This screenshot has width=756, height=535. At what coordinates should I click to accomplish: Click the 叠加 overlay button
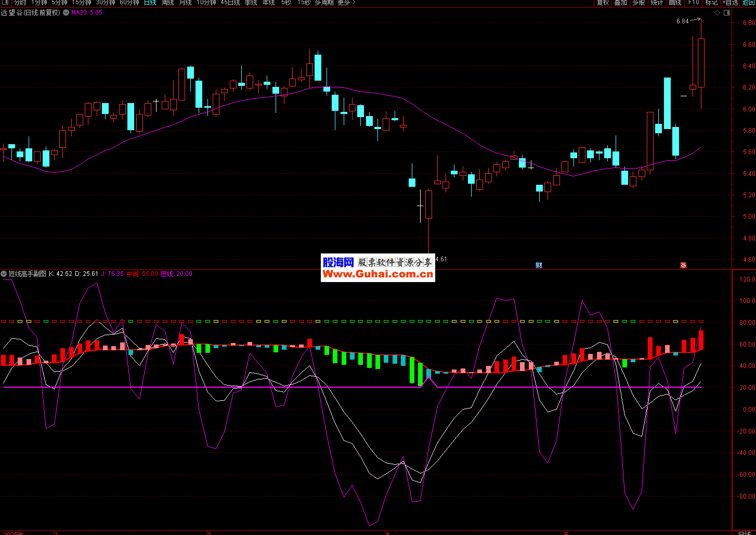pos(620,3)
